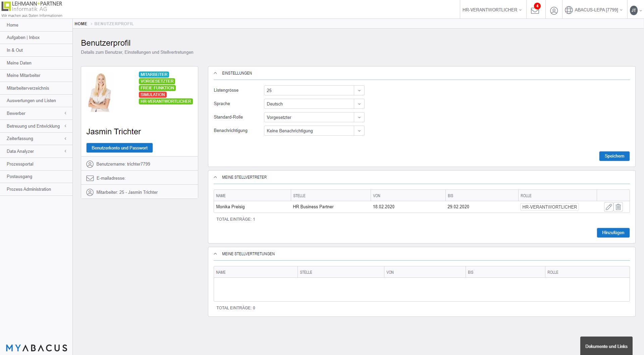Sort substitutes table by STELLE column
The width and height of the screenshot is (644, 355).
(331, 196)
